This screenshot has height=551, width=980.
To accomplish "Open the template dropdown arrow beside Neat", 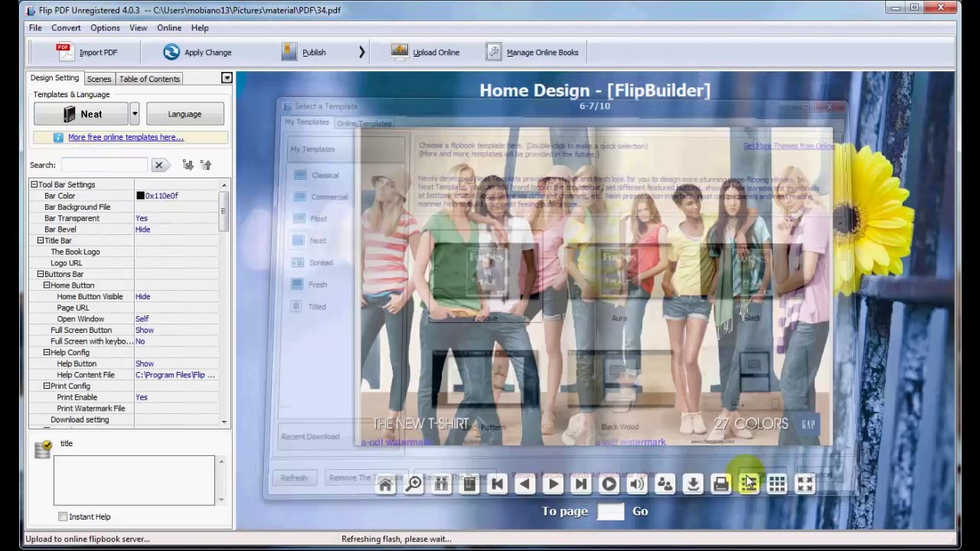I will point(134,114).
